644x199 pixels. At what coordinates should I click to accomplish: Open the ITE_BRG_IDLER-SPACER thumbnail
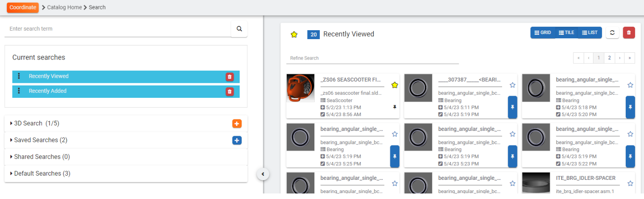click(x=536, y=183)
